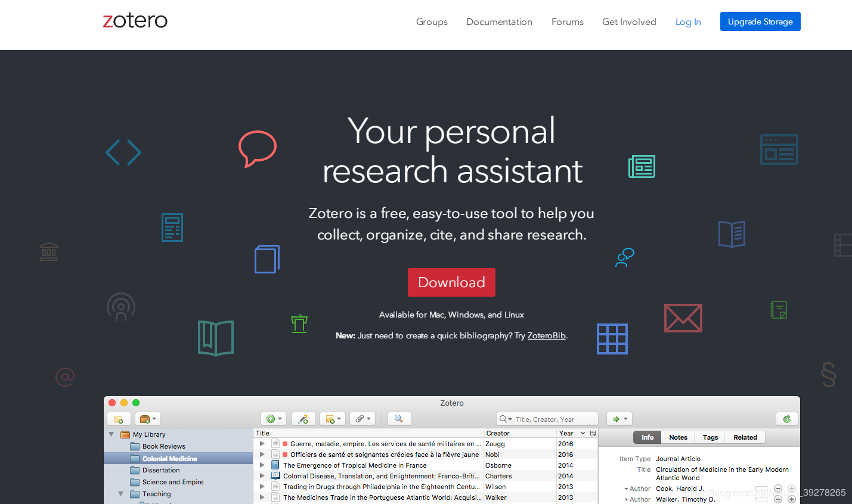Sort by the Title column header
The height and width of the screenshot is (504, 852).
tap(368, 433)
